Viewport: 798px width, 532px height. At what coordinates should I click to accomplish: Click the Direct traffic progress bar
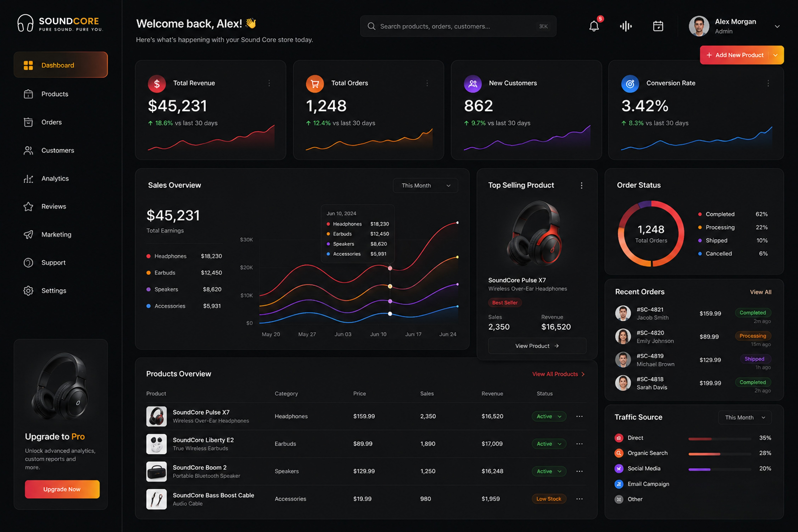tap(720, 439)
